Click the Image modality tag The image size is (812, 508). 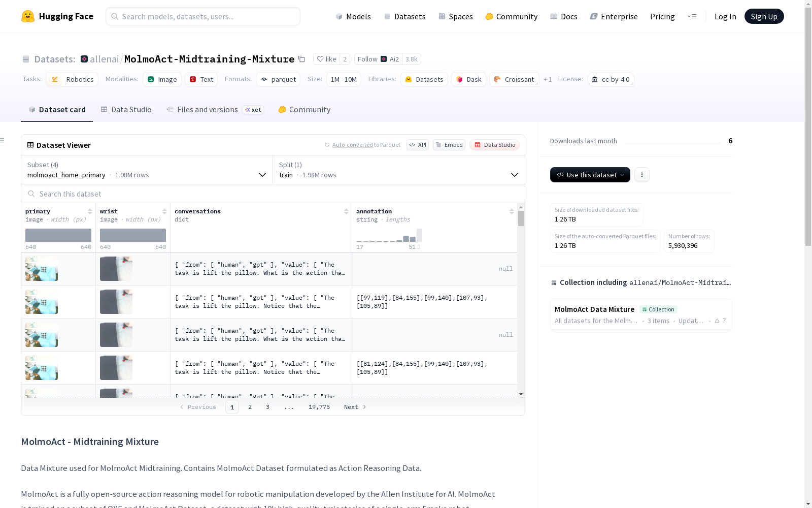tap(162, 79)
